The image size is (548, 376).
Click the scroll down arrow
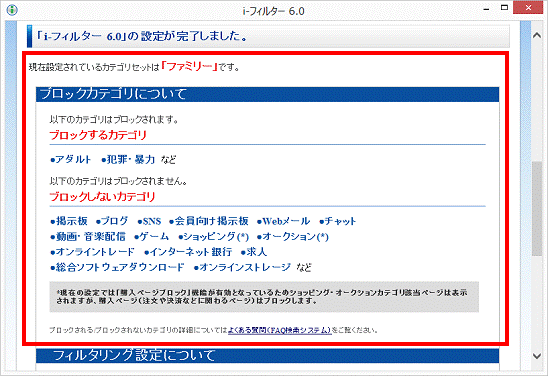point(536,356)
